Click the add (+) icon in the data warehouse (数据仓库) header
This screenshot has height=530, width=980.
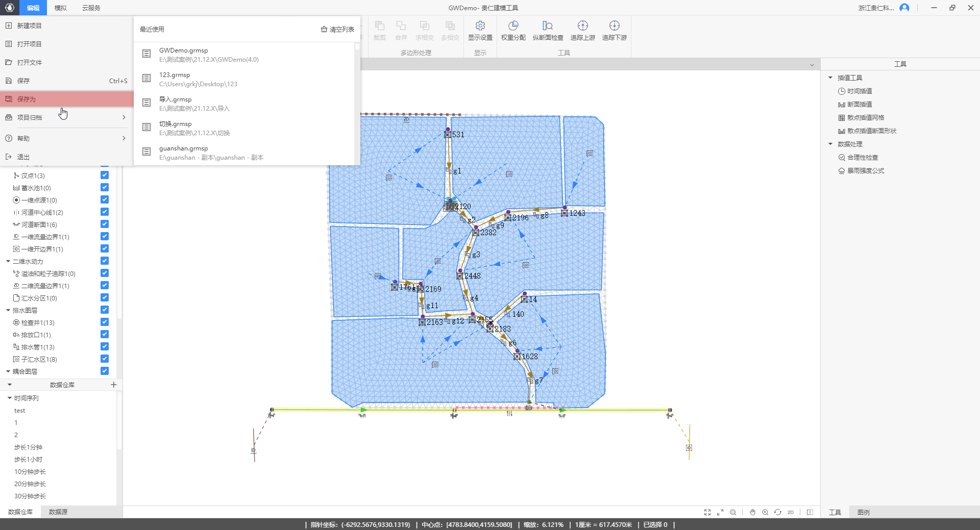coord(114,385)
